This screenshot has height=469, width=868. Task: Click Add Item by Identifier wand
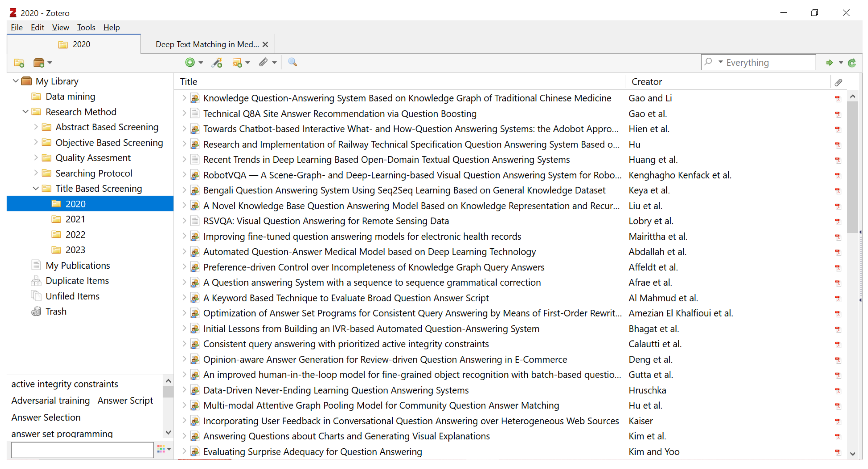217,63
